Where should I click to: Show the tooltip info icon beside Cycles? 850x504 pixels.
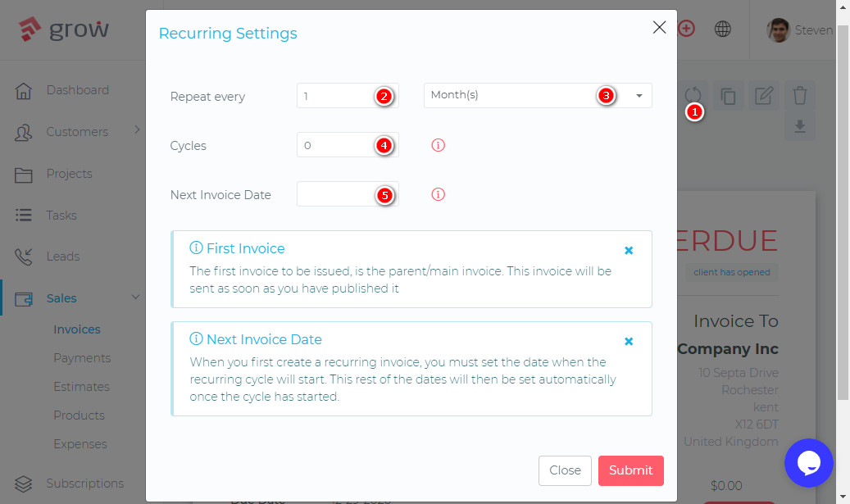[438, 144]
